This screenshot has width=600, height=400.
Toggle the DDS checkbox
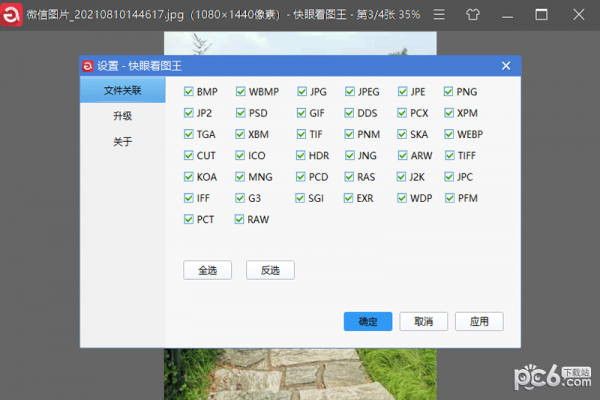coord(349,113)
